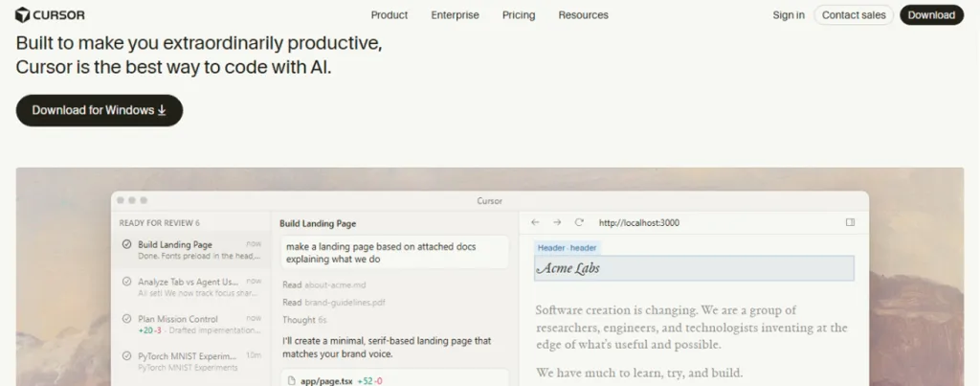Click We have much to learn text
This screenshot has width=980, height=386.
638,374
